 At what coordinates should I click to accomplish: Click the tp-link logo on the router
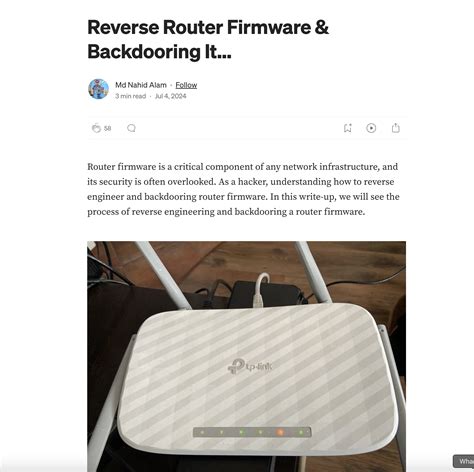pos(250,366)
